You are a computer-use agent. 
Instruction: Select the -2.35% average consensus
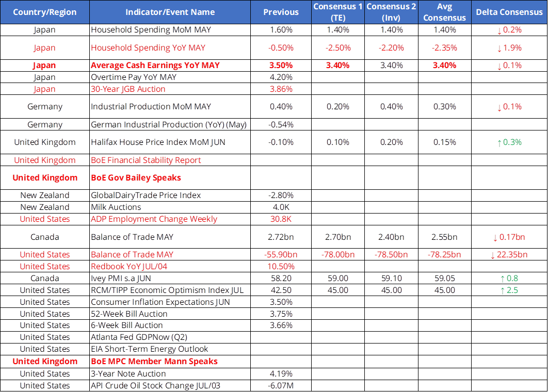pos(445,47)
